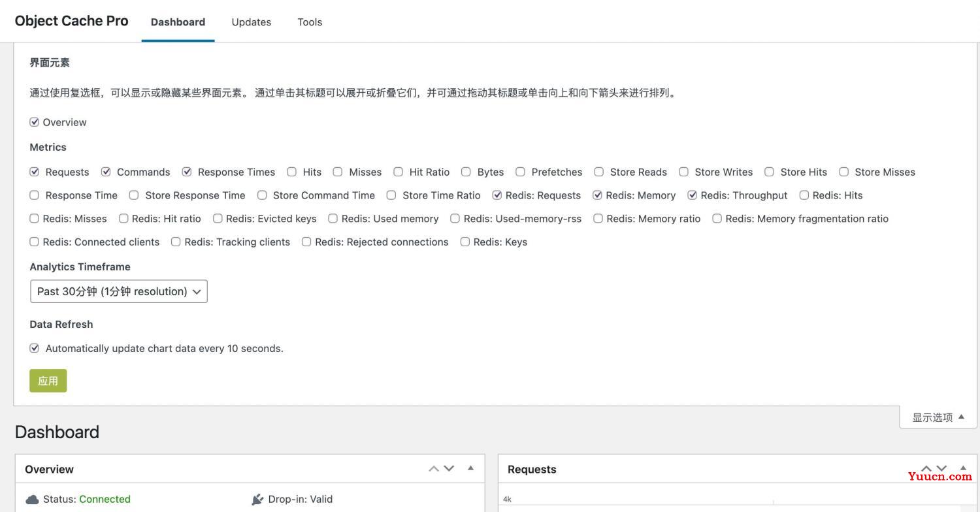Check the Response Time checkbox
The width and height of the screenshot is (980, 512).
click(35, 195)
